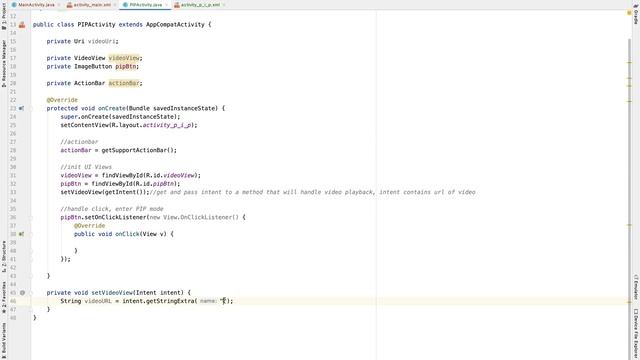The height and width of the screenshot is (360, 640).
Task: Click warning stripe mark beside line 46
Action: [x=629, y=302]
